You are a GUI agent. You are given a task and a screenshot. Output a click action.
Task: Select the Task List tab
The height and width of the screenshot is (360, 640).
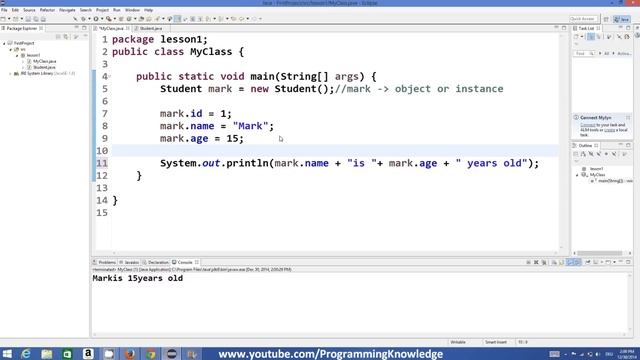pos(586,28)
